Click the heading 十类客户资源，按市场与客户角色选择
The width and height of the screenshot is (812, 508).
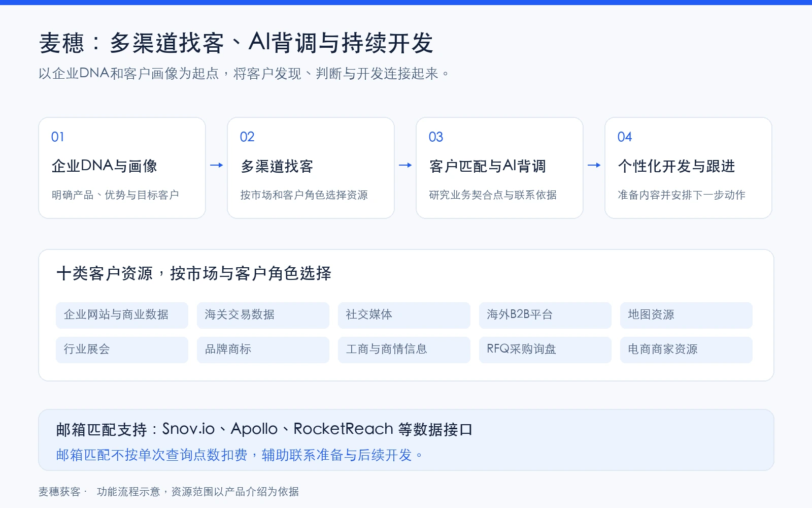click(194, 274)
